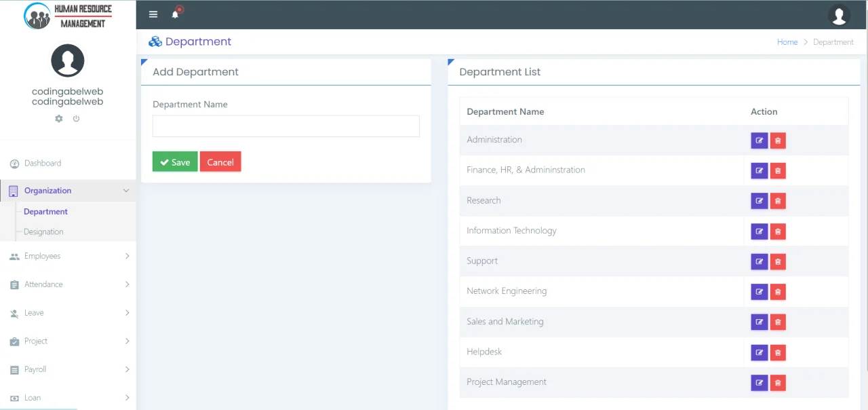The image size is (868, 410).
Task: Edit the Finance, HR, & Admininstration department
Action: 759,170
